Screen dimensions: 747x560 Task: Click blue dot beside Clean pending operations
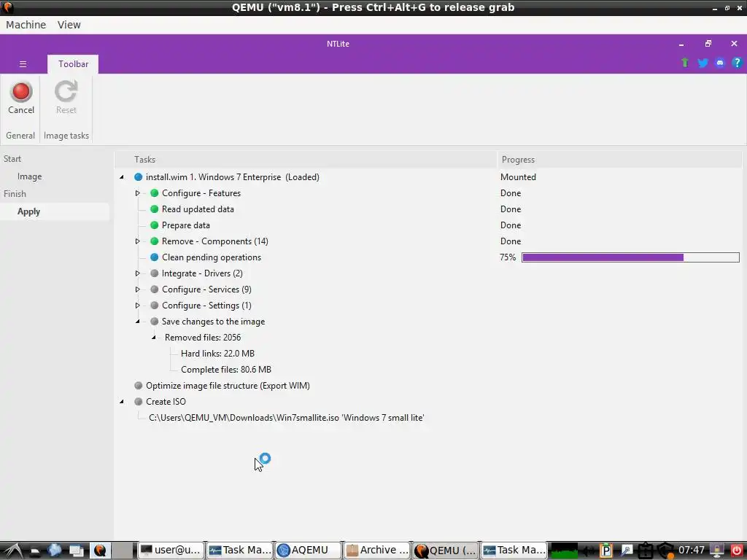click(x=155, y=257)
